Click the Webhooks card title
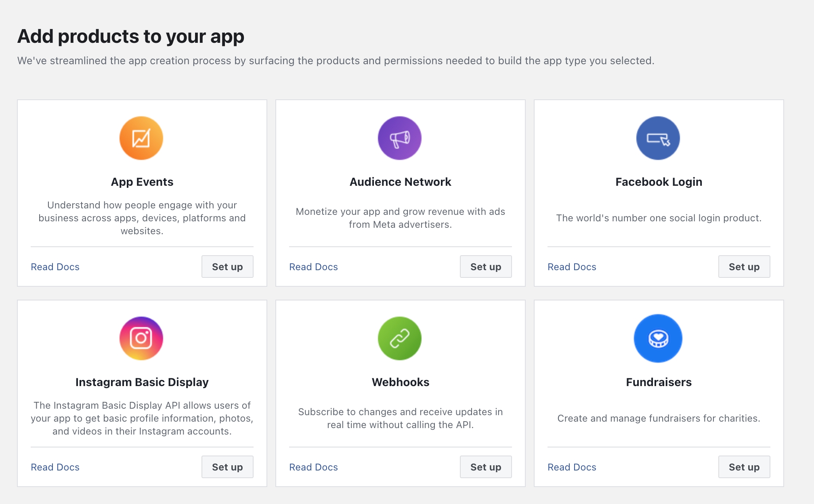The image size is (814, 504). (x=401, y=382)
